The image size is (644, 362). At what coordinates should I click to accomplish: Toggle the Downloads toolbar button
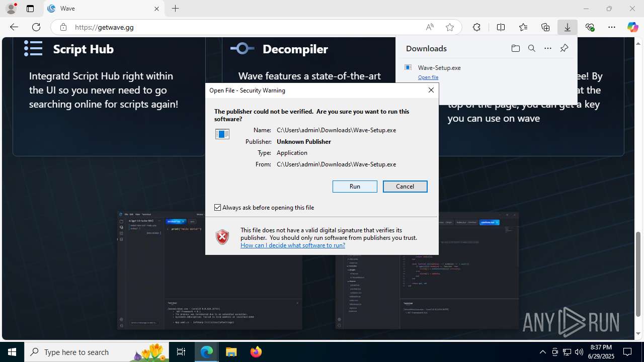[567, 27]
